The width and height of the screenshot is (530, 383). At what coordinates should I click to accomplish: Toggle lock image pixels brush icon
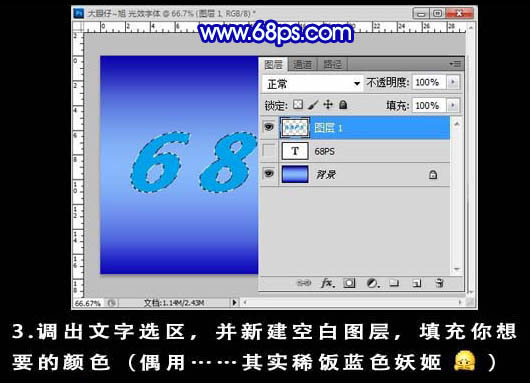(313, 105)
